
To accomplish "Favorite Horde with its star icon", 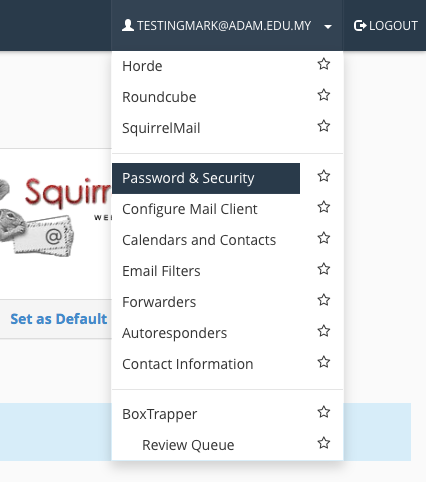I will [x=324, y=64].
